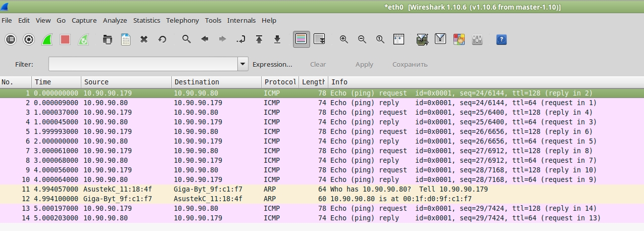Zoom in on packet list text

[x=344, y=39]
